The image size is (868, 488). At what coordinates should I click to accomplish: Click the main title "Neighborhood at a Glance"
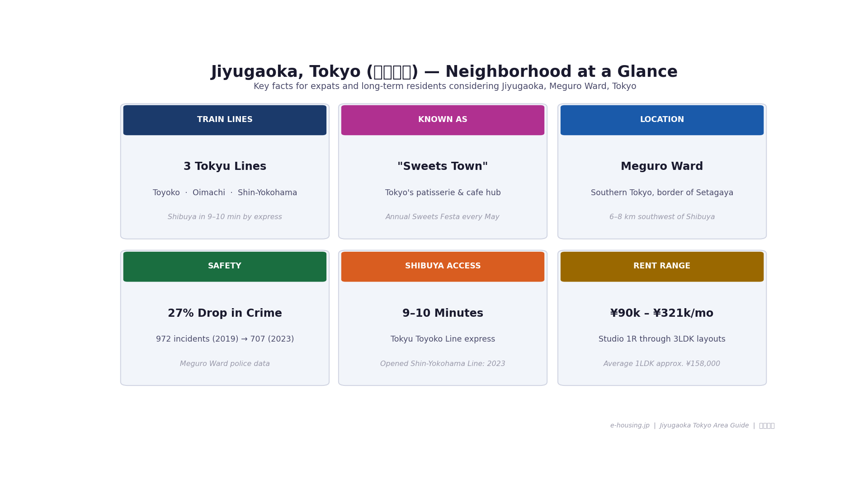[561, 72]
